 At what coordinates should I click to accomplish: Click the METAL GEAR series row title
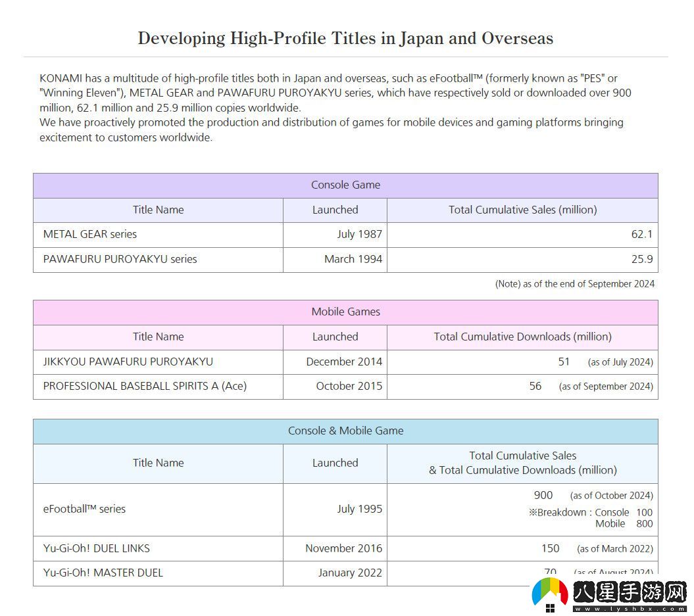(x=90, y=235)
